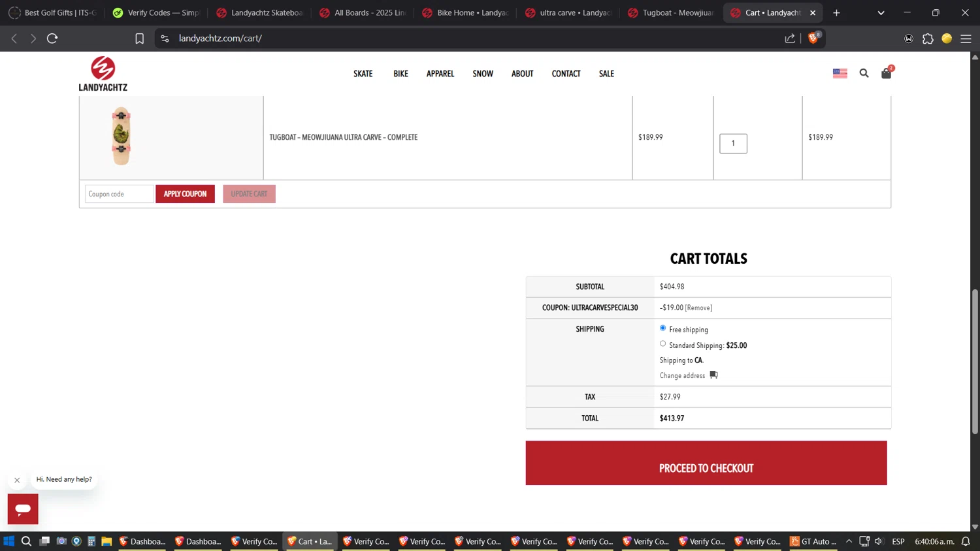Reload the cart page
The image size is (980, 551).
[52, 39]
